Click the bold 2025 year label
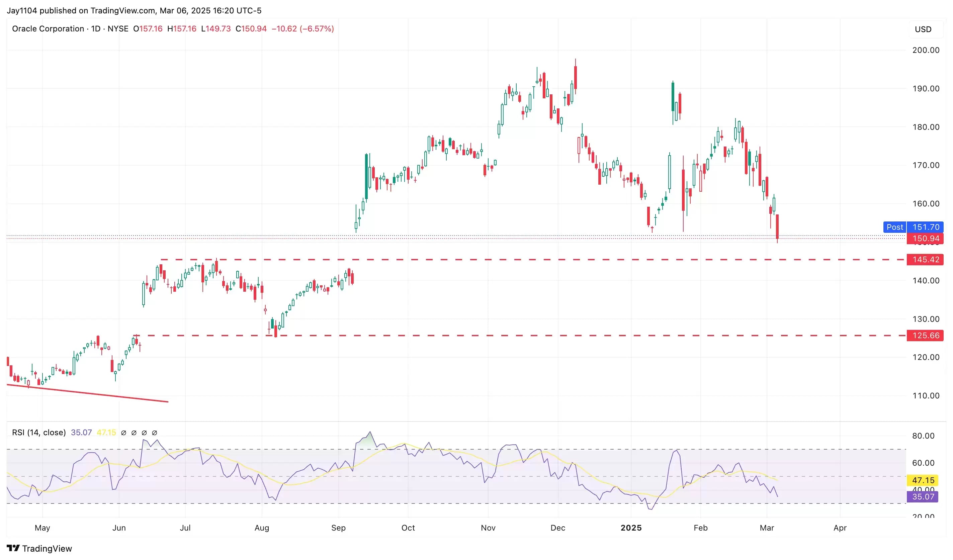953x560 pixels. point(631,528)
